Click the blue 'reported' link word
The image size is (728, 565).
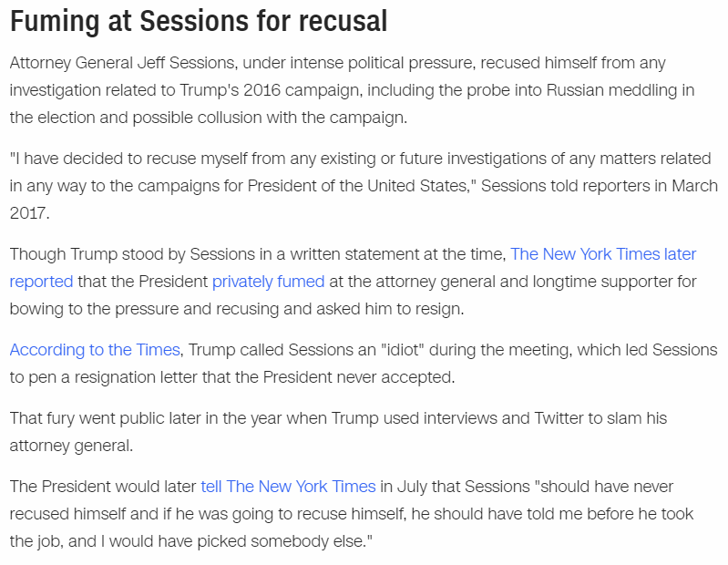[x=41, y=282]
